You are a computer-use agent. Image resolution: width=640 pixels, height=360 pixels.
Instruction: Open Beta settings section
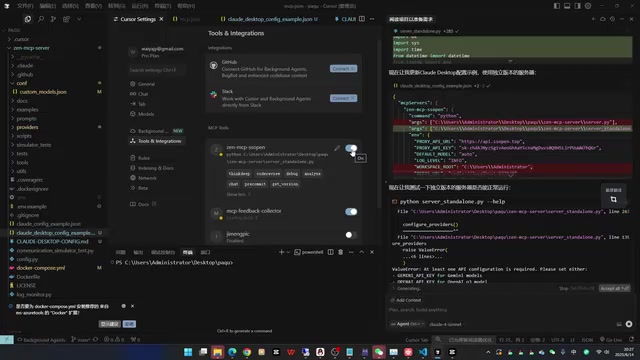[143, 188]
